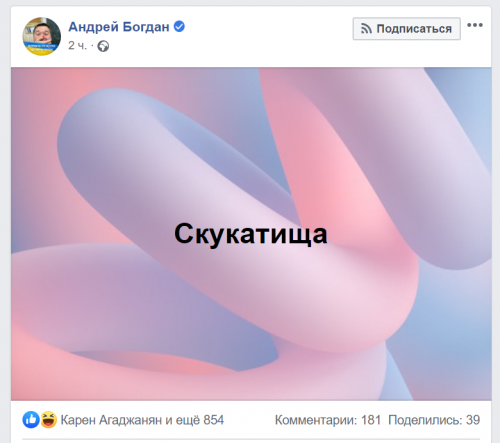Click the Карен Агаджанян name
Screen dimensions: 500x443
[x=111, y=420]
